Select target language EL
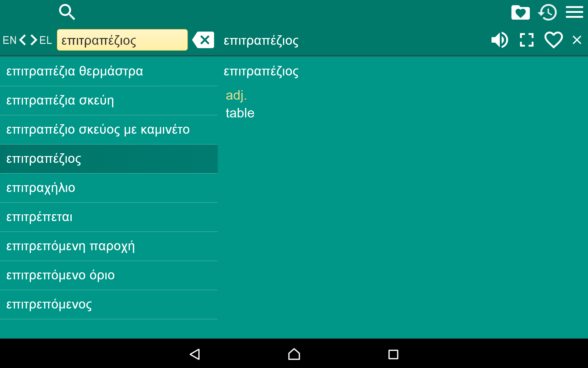The height and width of the screenshot is (368, 588). point(45,40)
